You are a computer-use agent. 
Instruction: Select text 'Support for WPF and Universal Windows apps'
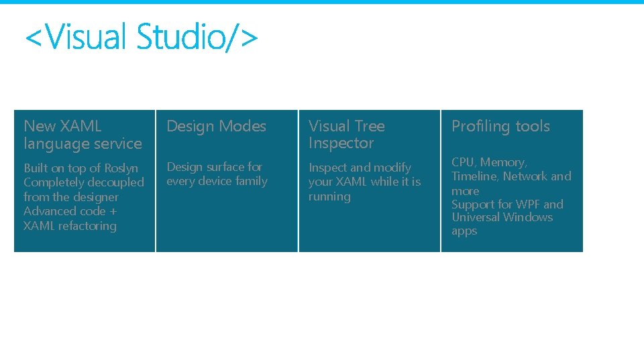pyautogui.click(x=507, y=217)
